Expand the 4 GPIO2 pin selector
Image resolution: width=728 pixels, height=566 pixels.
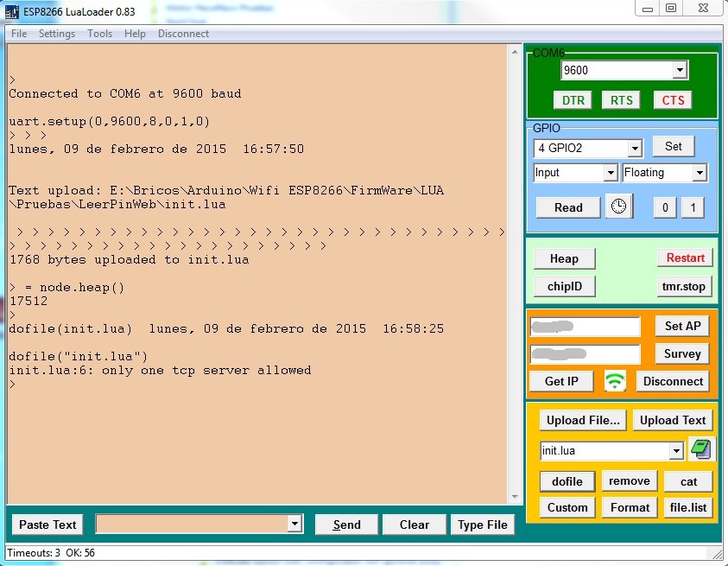click(x=635, y=149)
